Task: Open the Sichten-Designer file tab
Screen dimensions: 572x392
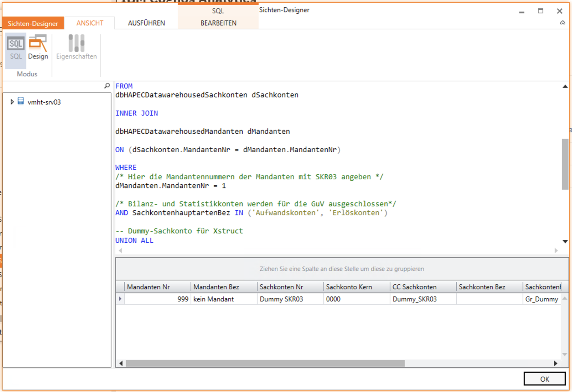Action: [33, 23]
